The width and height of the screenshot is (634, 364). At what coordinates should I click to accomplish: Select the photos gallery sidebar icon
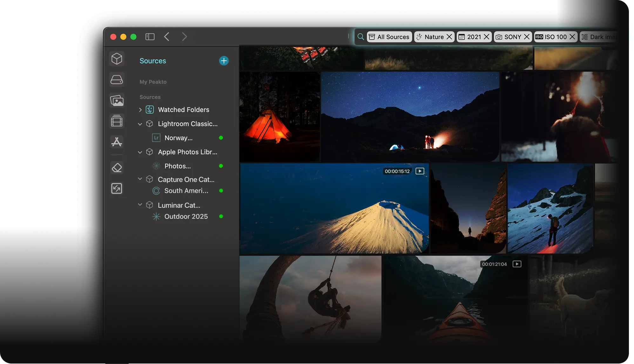click(117, 101)
